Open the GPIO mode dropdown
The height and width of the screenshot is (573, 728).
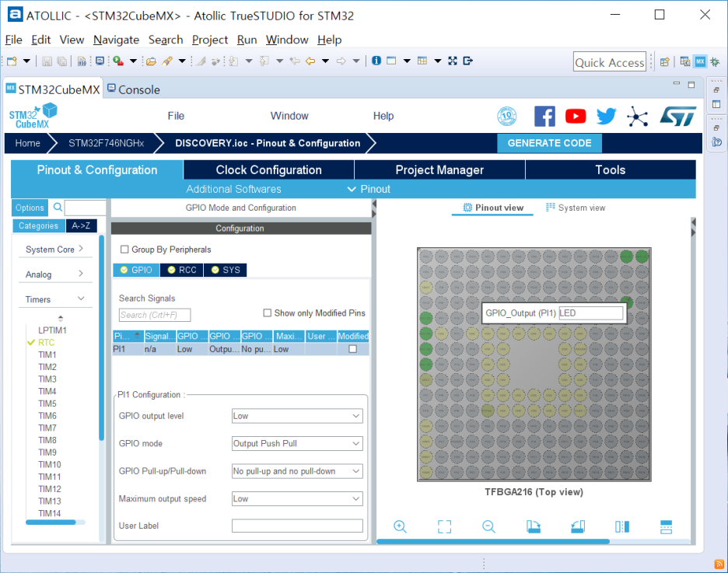point(297,444)
